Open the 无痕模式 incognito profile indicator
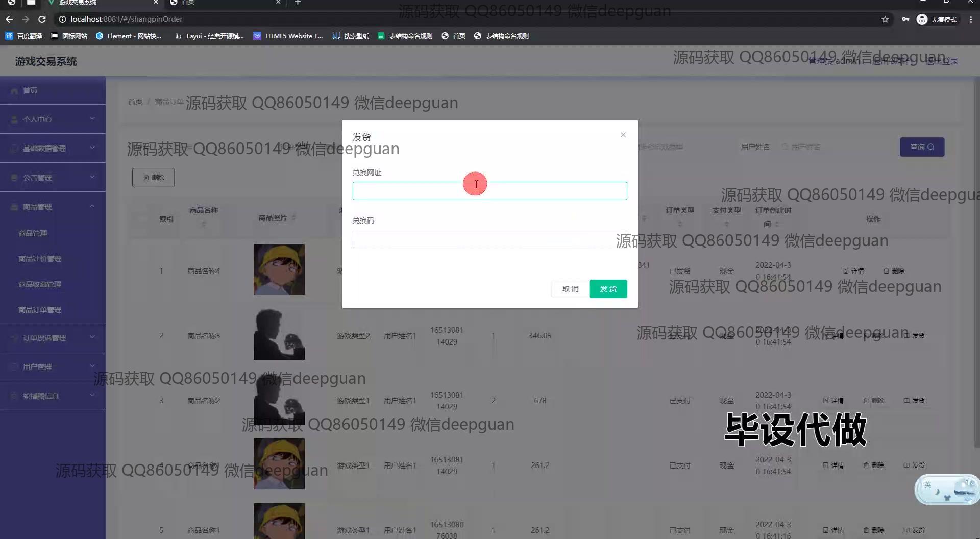 [x=937, y=19]
